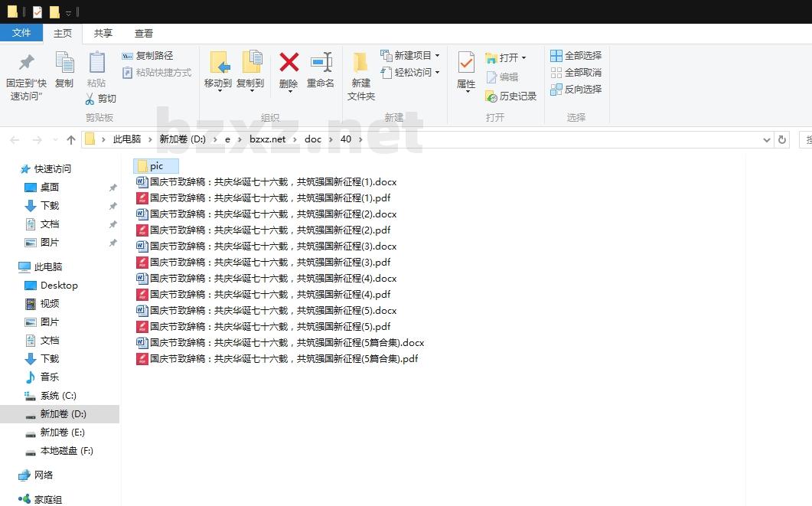This screenshot has height=506, width=812.
Task: Click the New Folder icon
Action: click(360, 64)
